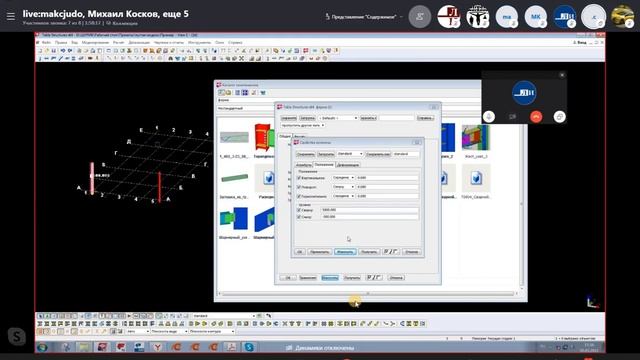
Task: Open the Horizontal position option dropdown
Action: 343,196
